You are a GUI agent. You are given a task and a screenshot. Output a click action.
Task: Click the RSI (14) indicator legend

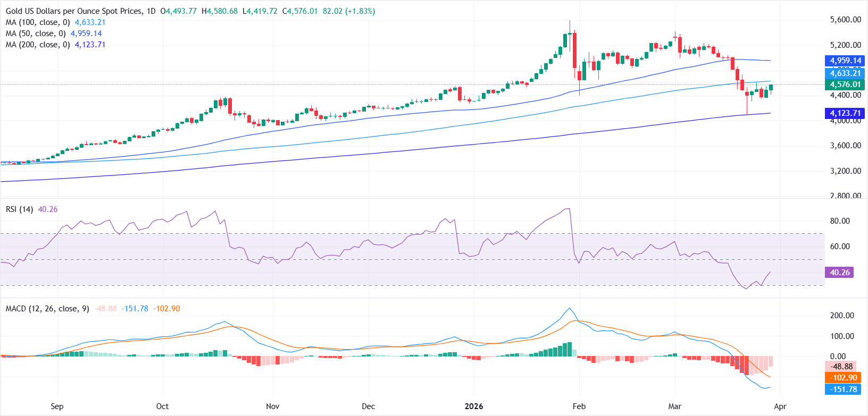(19, 209)
